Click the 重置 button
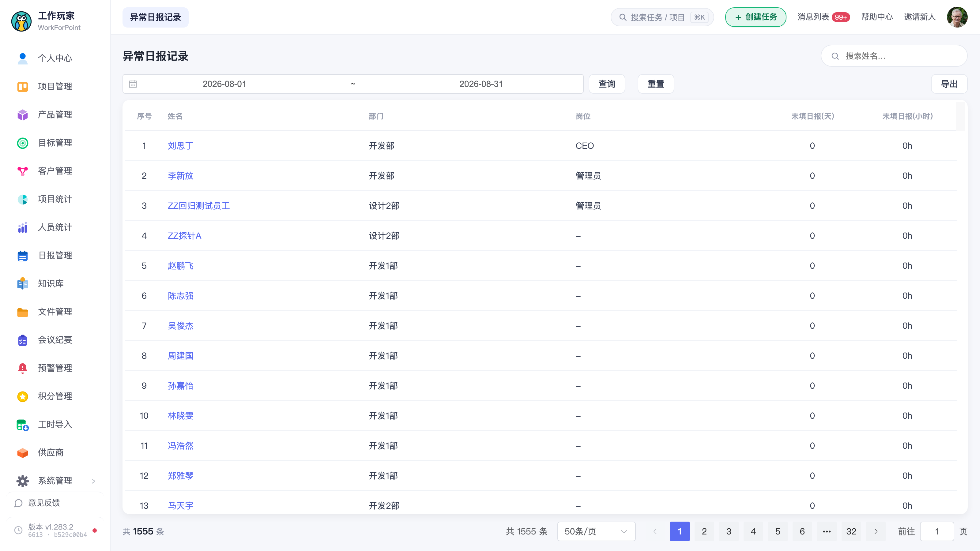This screenshot has width=980, height=551. click(x=656, y=84)
